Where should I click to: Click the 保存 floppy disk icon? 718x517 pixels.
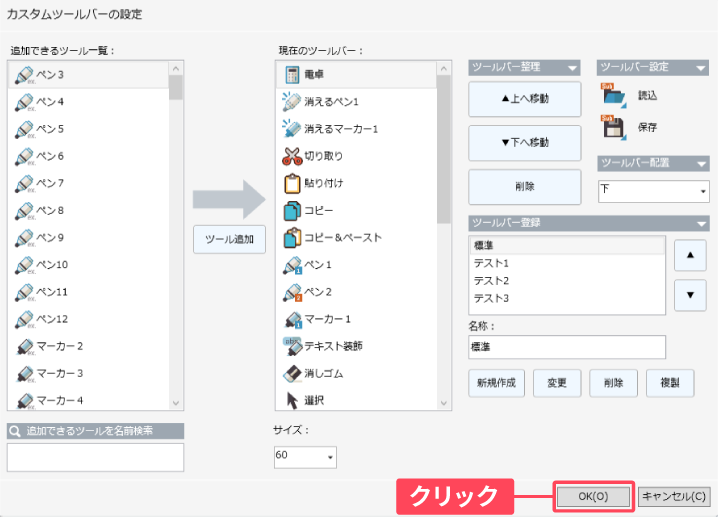coord(613,127)
